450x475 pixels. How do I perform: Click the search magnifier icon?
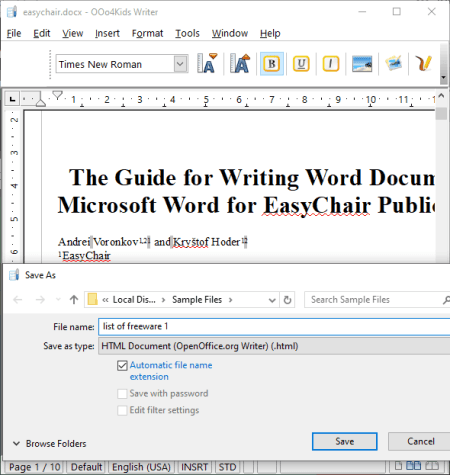click(446, 300)
